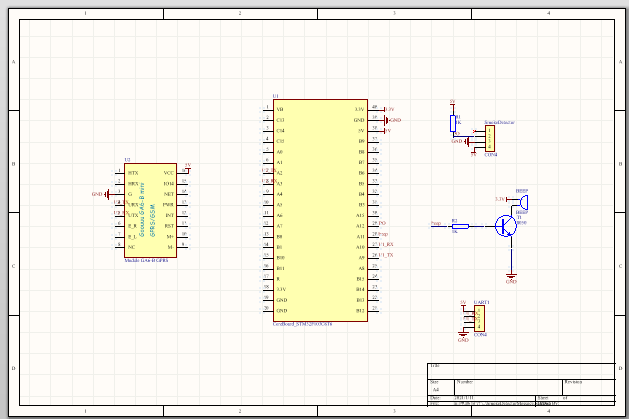Select the GND power port left of U2
The height and width of the screenshot is (419, 629).
coord(101,194)
